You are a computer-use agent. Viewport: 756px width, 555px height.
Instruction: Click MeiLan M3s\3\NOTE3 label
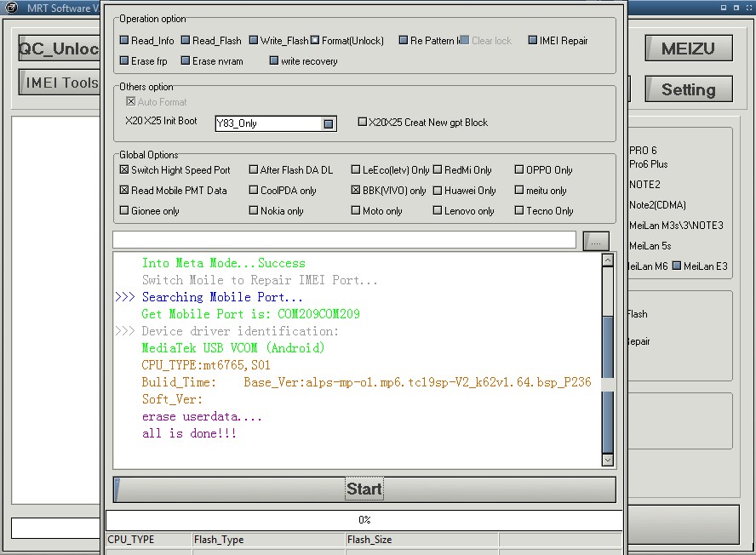676,226
